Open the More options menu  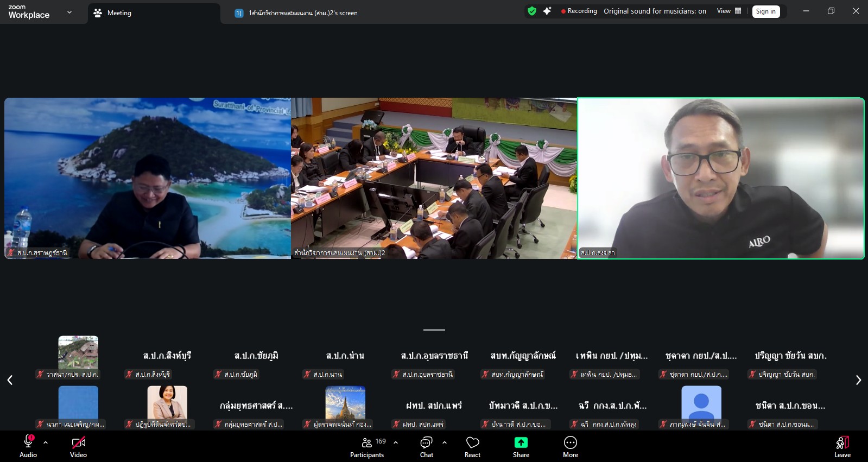click(570, 447)
